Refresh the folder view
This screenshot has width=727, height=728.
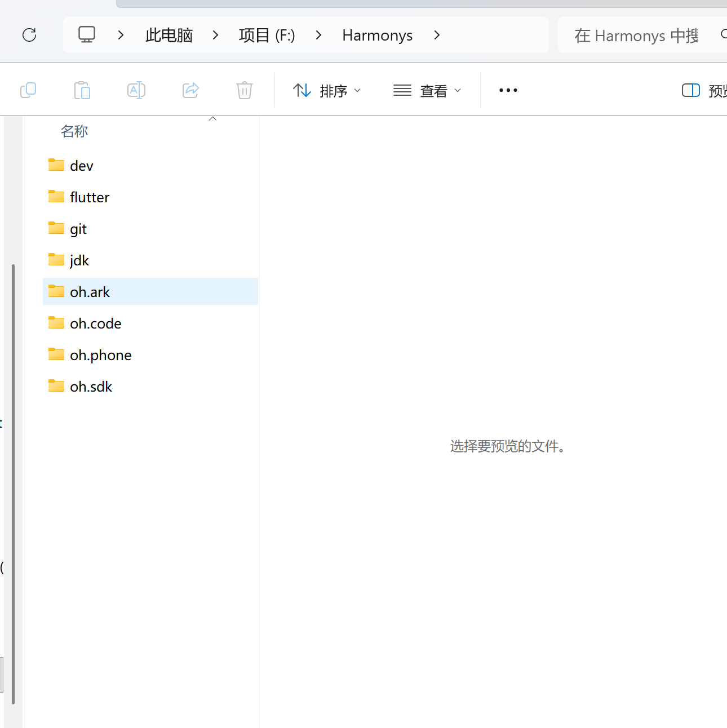coord(29,35)
